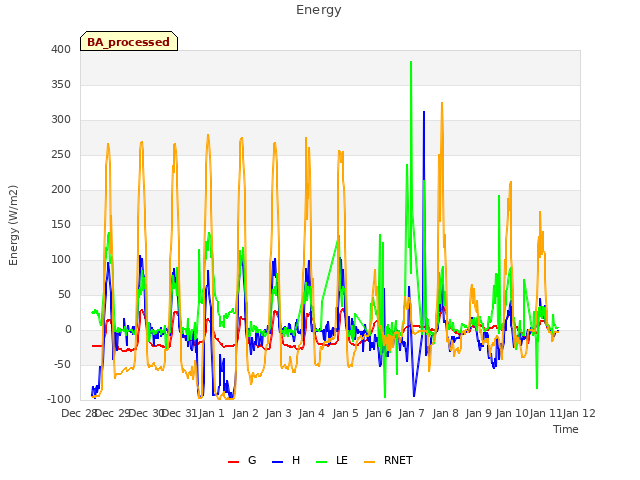Click the red G legend color marker
640x480 pixels.
pyautogui.click(x=233, y=462)
